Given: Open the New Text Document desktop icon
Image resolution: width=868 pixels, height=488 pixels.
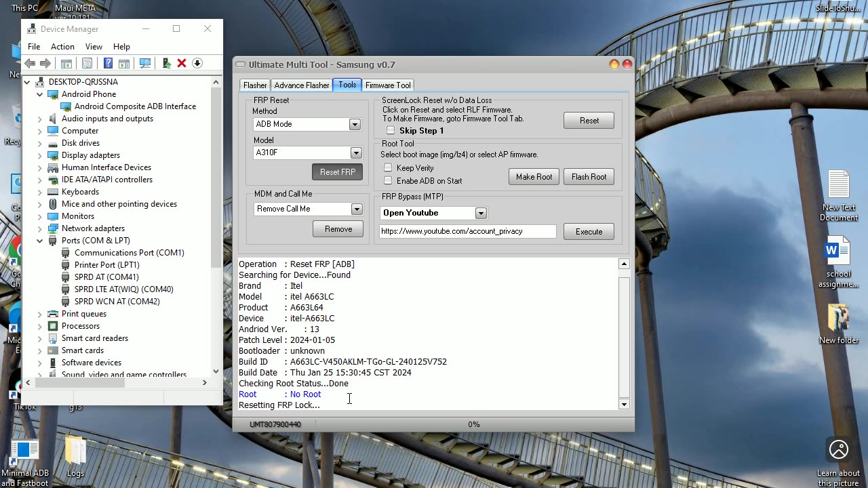Looking at the screenshot, I should [839, 195].
